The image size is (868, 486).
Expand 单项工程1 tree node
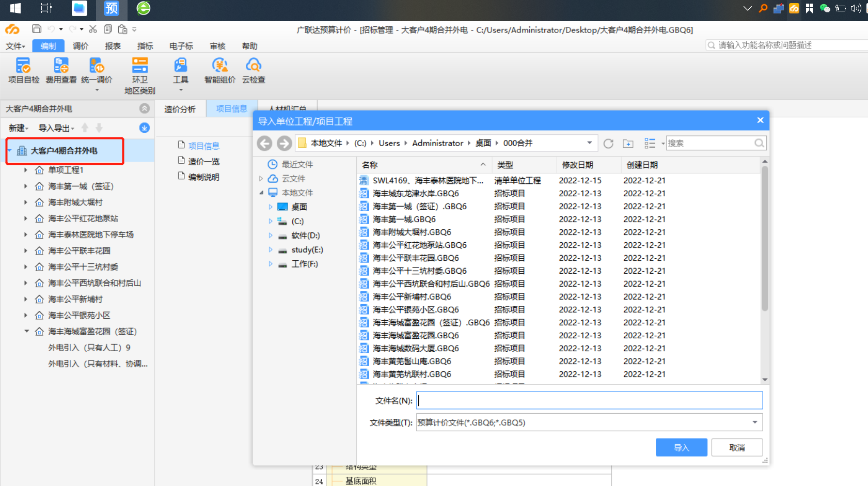(x=26, y=169)
